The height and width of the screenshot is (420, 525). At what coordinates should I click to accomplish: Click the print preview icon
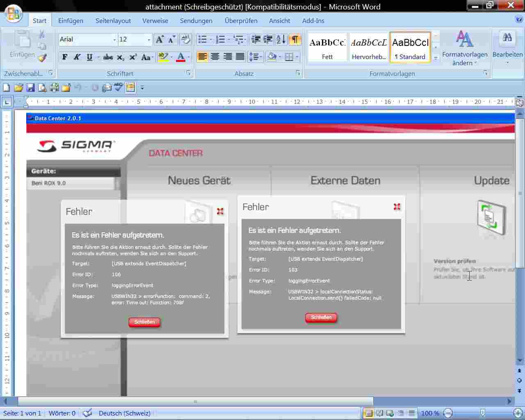click(x=42, y=87)
